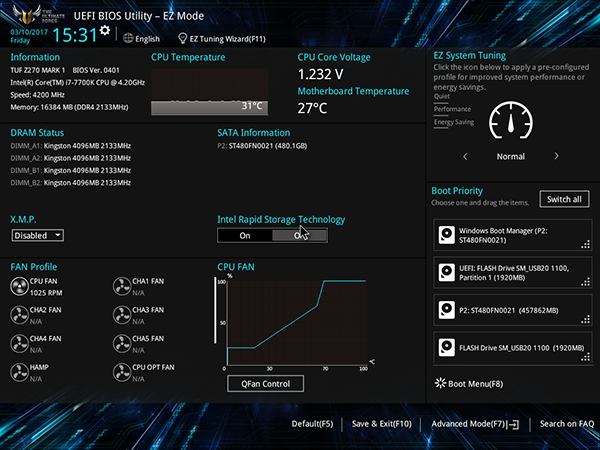This screenshot has width=600, height=450.
Task: Click the CHA3 FAN fan icon
Action: tap(122, 315)
